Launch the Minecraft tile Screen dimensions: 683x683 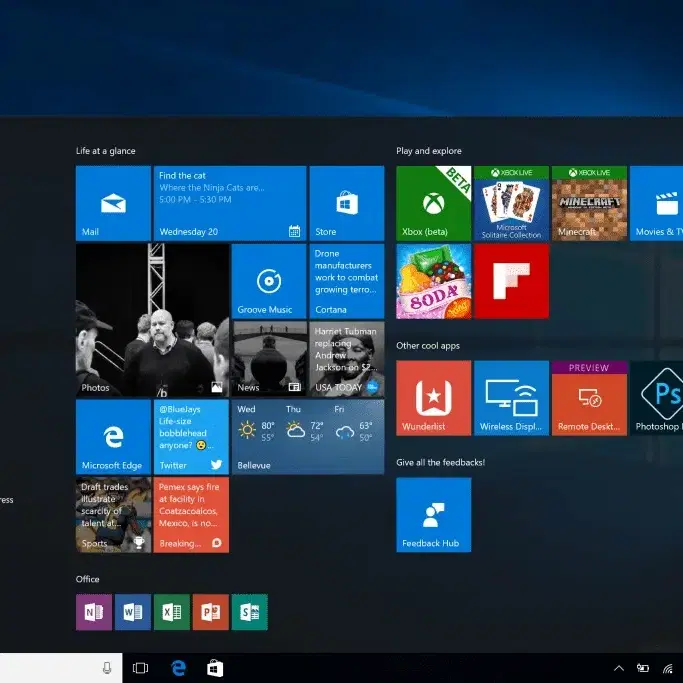(x=589, y=203)
